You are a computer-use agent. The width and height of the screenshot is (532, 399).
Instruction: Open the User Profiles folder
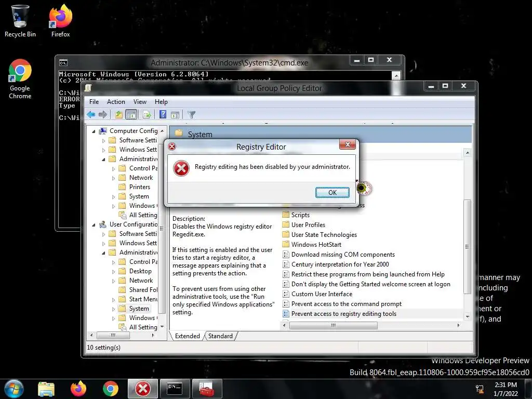point(308,225)
